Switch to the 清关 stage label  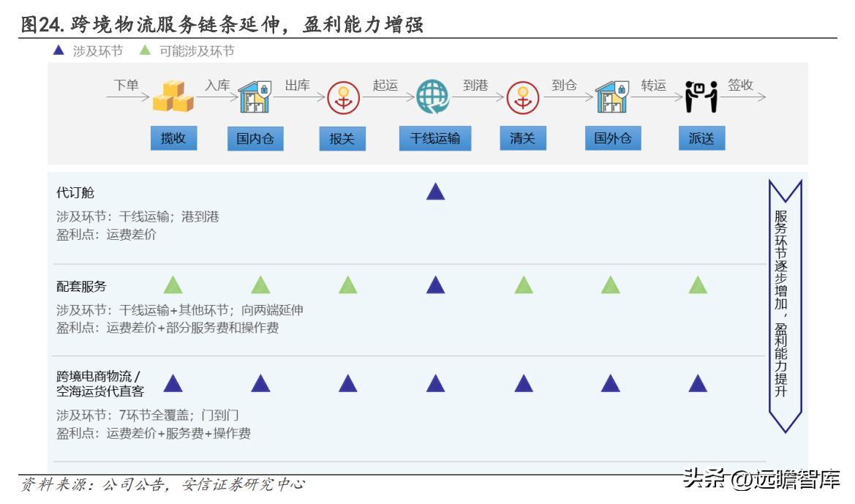point(525,138)
